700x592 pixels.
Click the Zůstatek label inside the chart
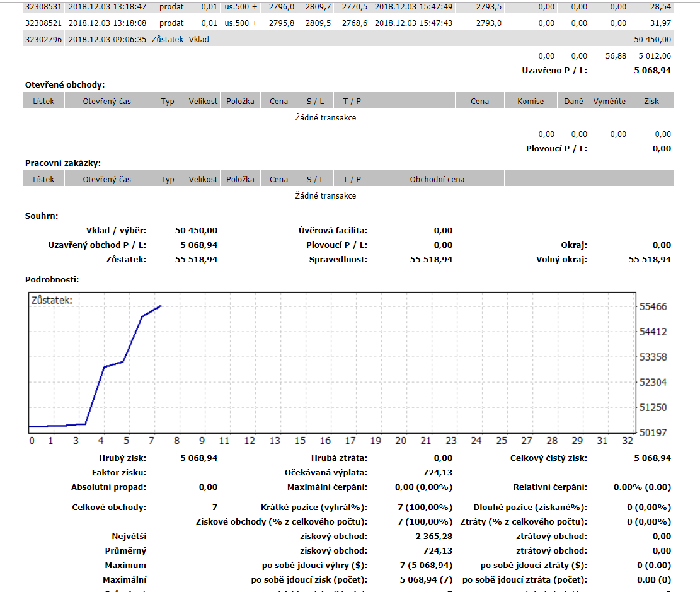pos(52,300)
